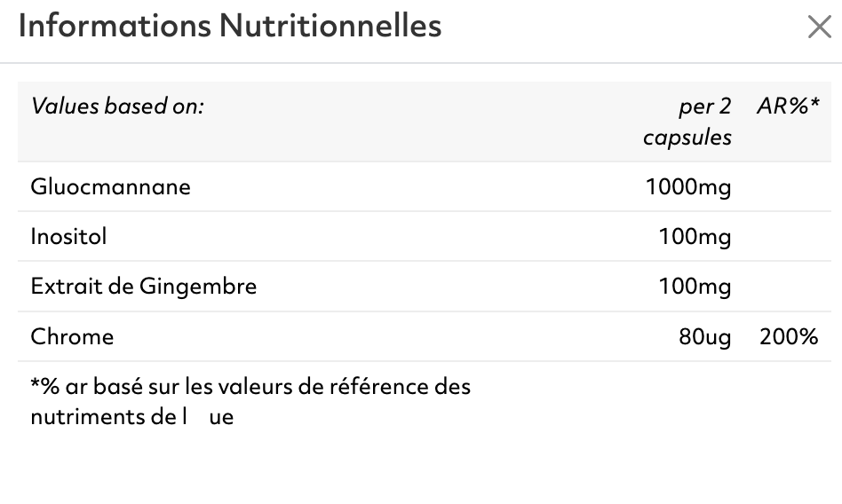Select the "Values based on:" header cell
This screenshot has width=842, height=504.
pos(117,107)
